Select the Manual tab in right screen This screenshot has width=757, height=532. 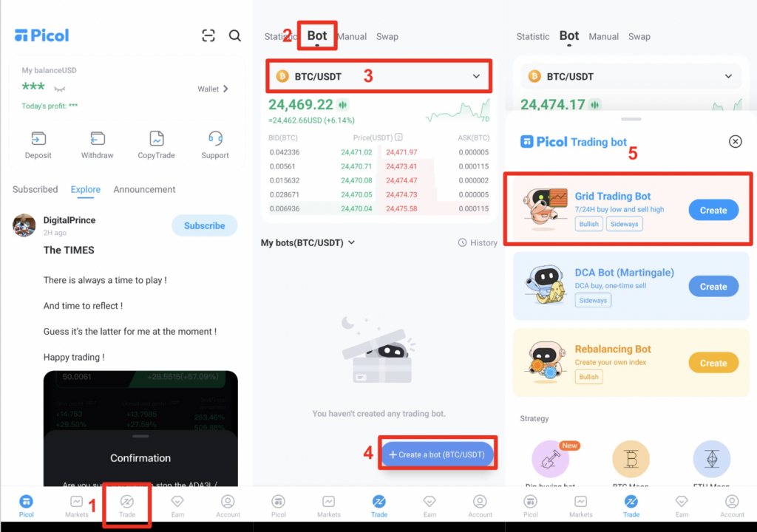click(603, 37)
